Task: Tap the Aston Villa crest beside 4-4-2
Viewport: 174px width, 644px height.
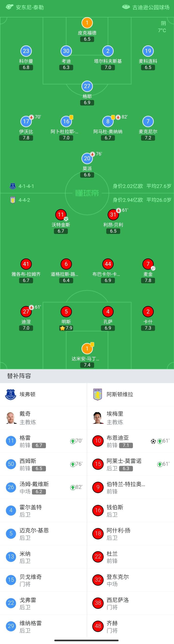Action: click(x=13, y=200)
